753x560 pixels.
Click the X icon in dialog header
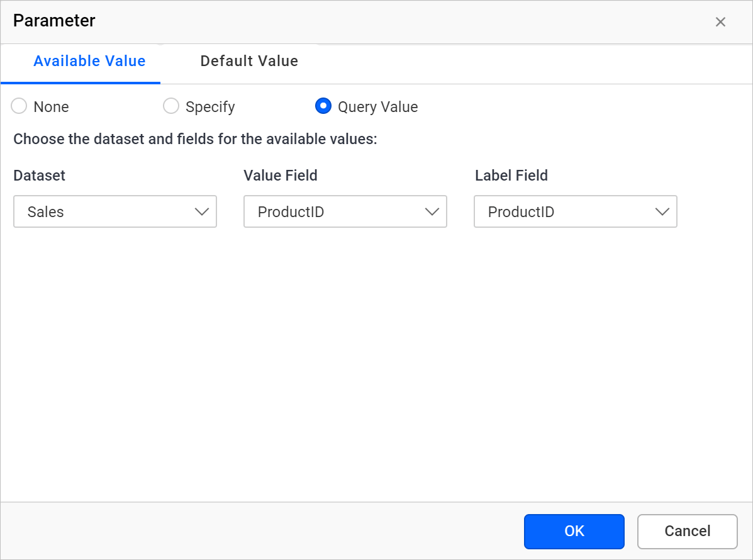pos(720,21)
